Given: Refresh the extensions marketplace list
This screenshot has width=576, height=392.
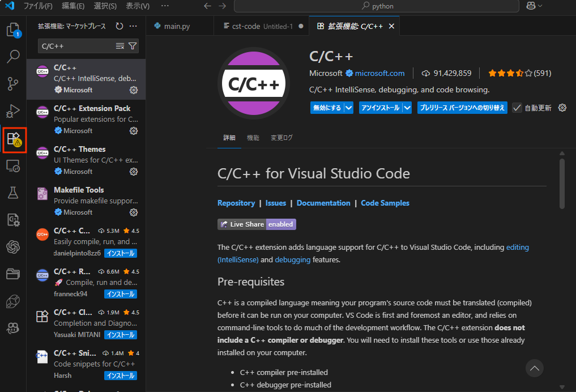Looking at the screenshot, I should pyautogui.click(x=119, y=26).
